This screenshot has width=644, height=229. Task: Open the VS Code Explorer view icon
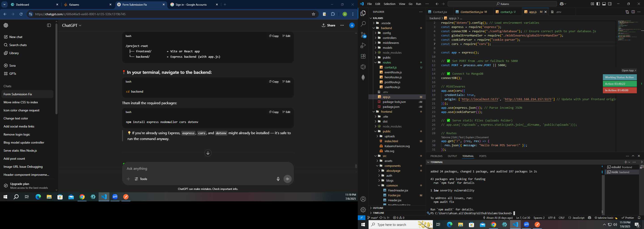coord(363,13)
